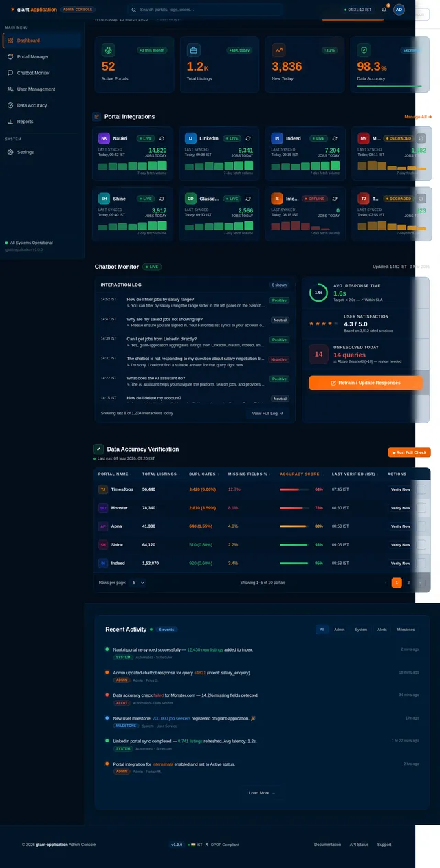The width and height of the screenshot is (440, 868).
Task: Focus the search portals, logs, users field
Action: [x=204, y=10]
